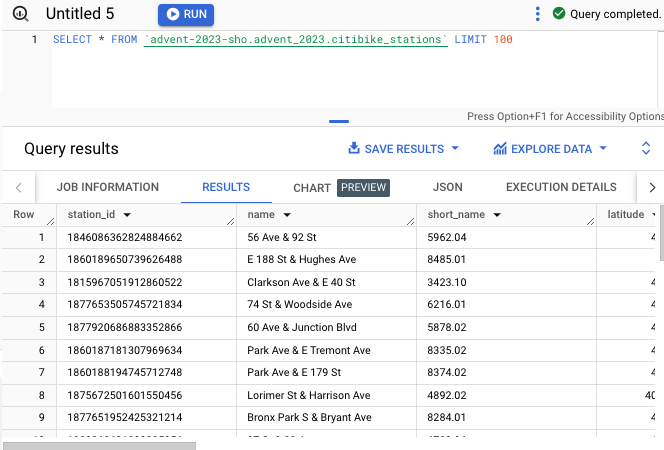664x450 pixels.
Task: Click the Row column header
Action: click(x=24, y=215)
